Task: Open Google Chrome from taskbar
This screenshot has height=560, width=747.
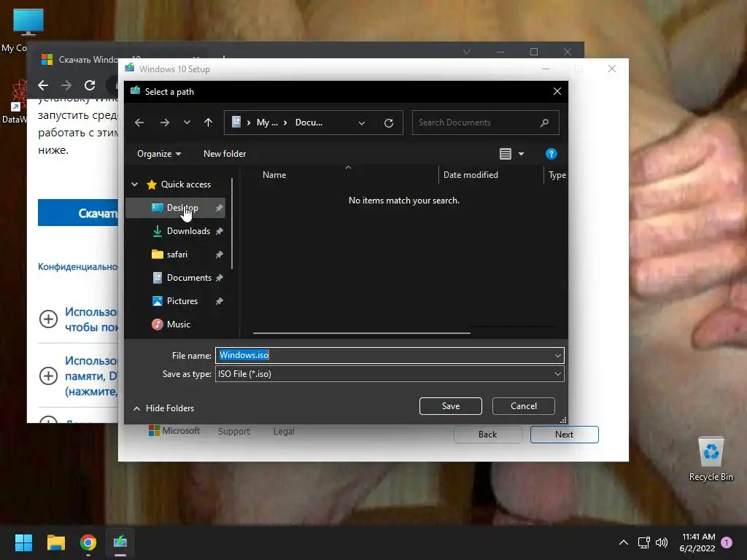Action: (88, 542)
